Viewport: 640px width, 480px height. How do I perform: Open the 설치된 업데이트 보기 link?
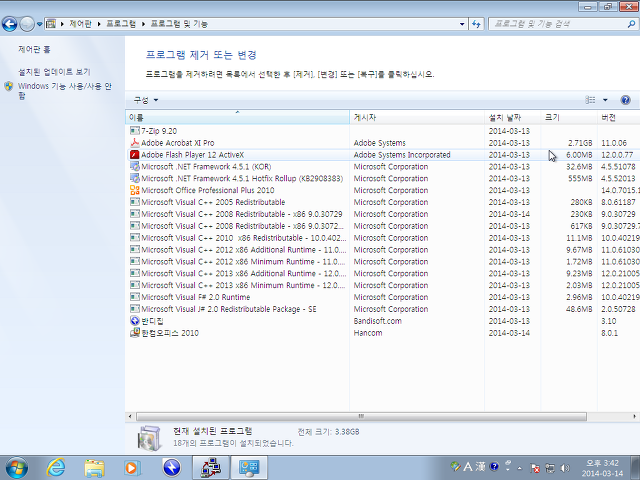[x=54, y=72]
